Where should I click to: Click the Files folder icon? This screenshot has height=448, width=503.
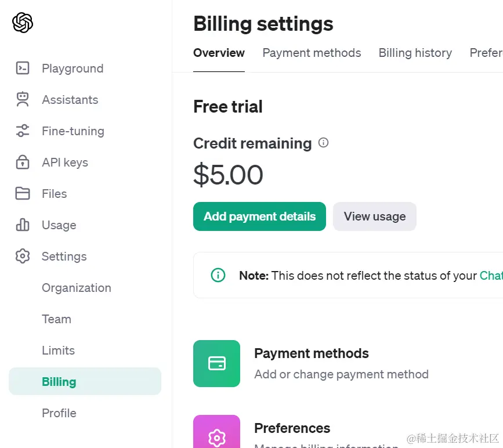[x=23, y=193]
